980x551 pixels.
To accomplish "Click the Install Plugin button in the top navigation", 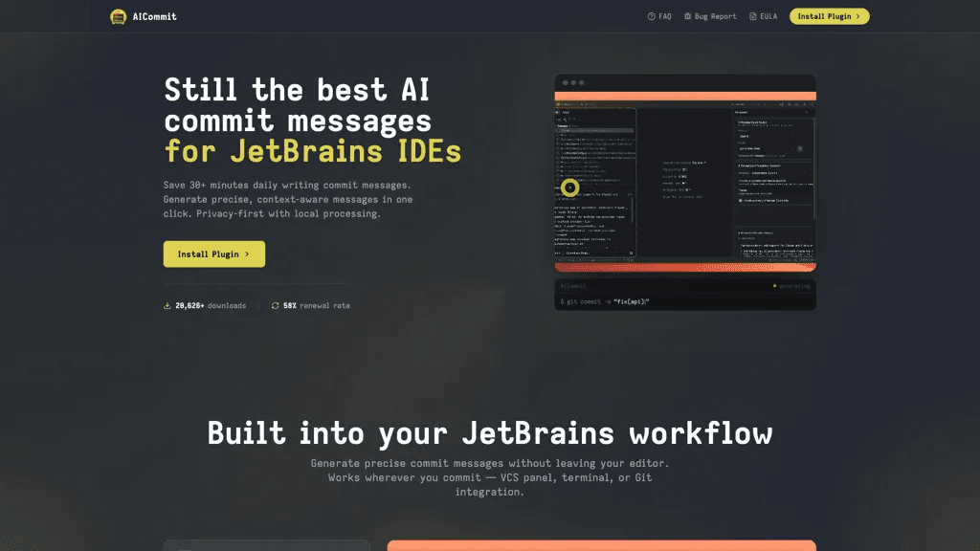I will tap(830, 16).
